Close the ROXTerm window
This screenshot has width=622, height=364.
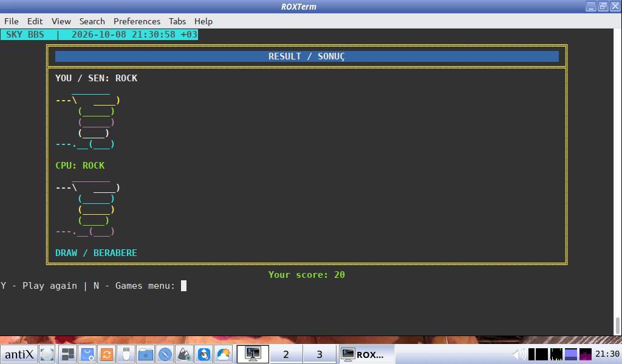click(x=615, y=6)
